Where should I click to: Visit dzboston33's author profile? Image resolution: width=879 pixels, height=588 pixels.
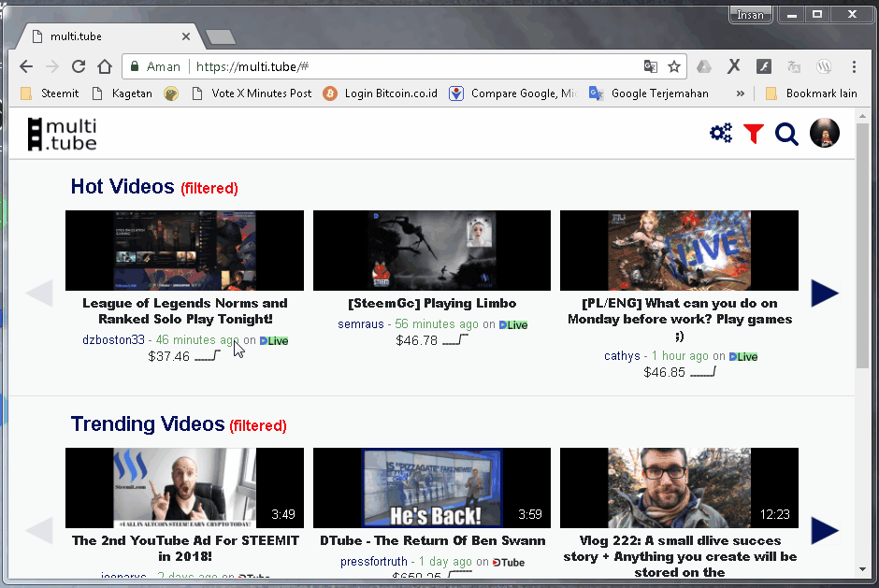click(113, 340)
